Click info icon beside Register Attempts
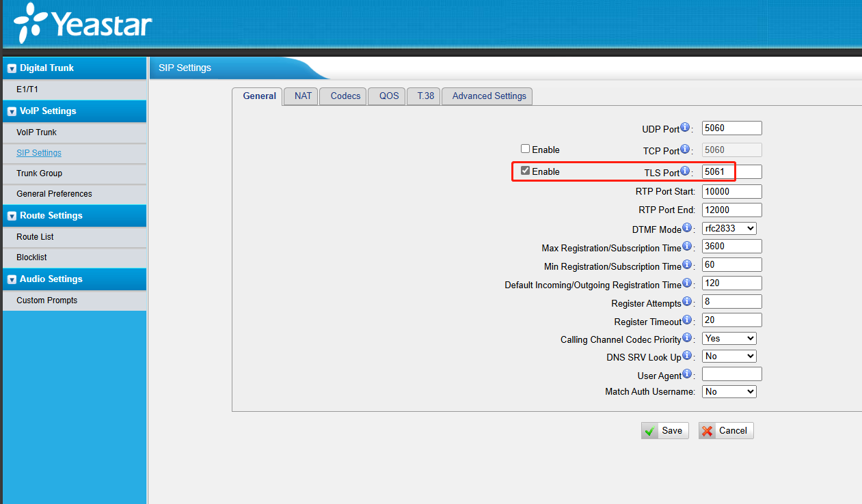The height and width of the screenshot is (504, 862). point(687,302)
